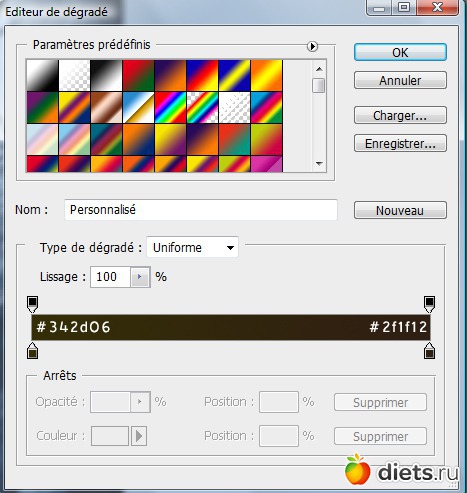Open the presets panel flyout menu arrow
Screen dimensions: 467x493
click(312, 46)
